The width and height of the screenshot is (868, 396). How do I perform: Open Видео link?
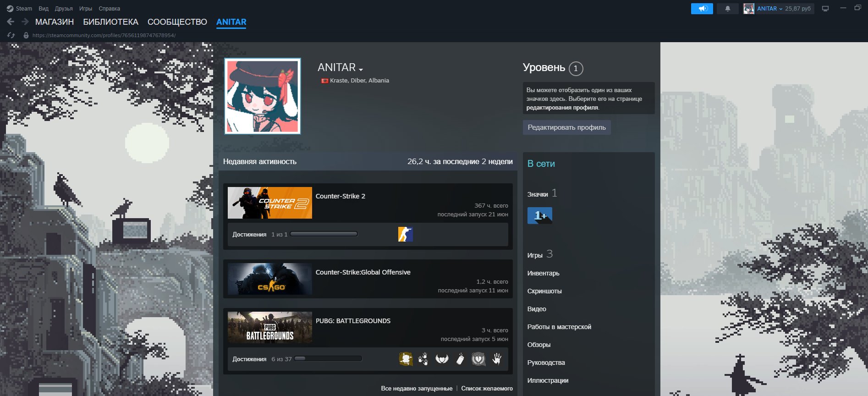coord(537,309)
